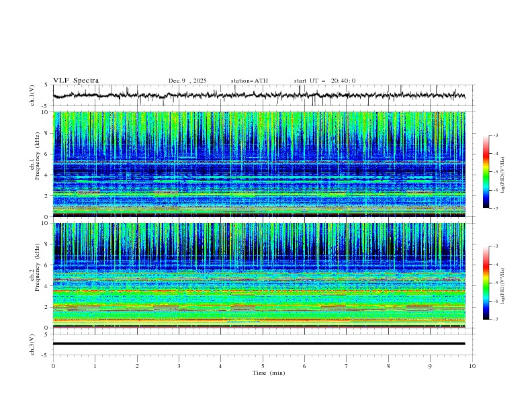Click the -7 label on the ch.2 colorbar
Screen dimensions: 532x411
(x=495, y=320)
